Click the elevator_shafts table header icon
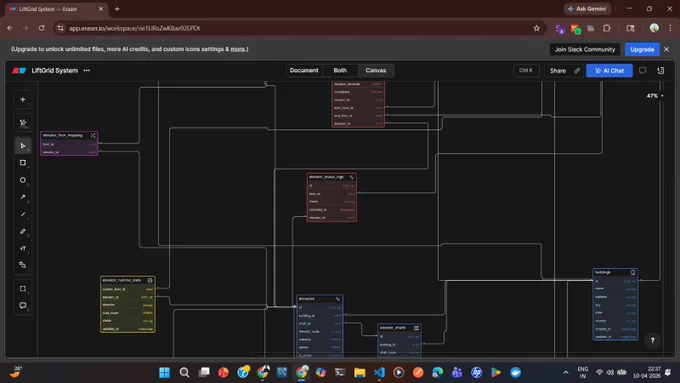Viewport: 680px width, 383px height. [x=416, y=327]
